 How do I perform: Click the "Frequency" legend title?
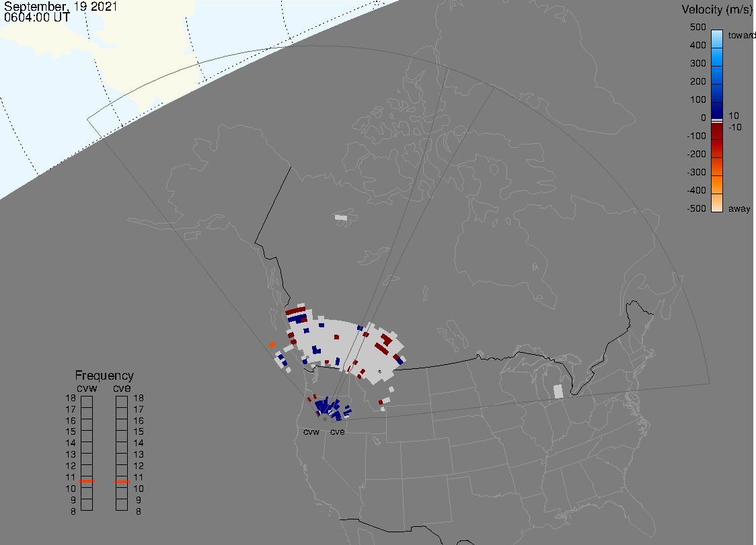[x=104, y=376]
